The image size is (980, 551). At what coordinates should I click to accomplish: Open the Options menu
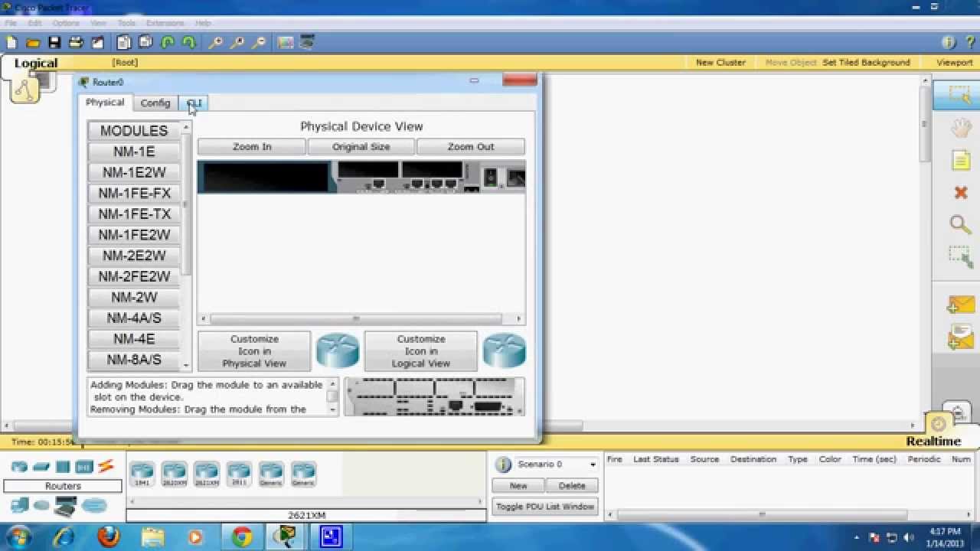66,23
